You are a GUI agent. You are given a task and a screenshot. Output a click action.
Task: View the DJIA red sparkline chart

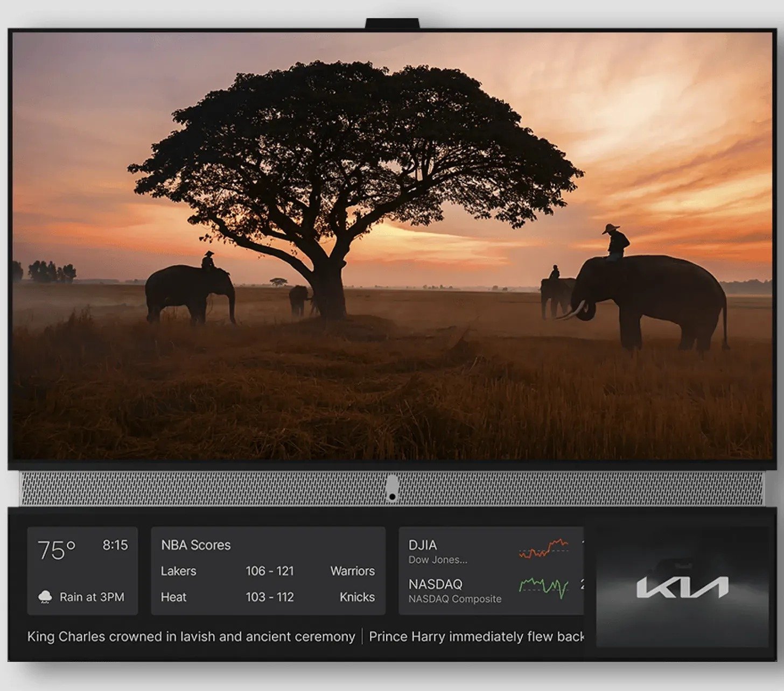pos(544,549)
